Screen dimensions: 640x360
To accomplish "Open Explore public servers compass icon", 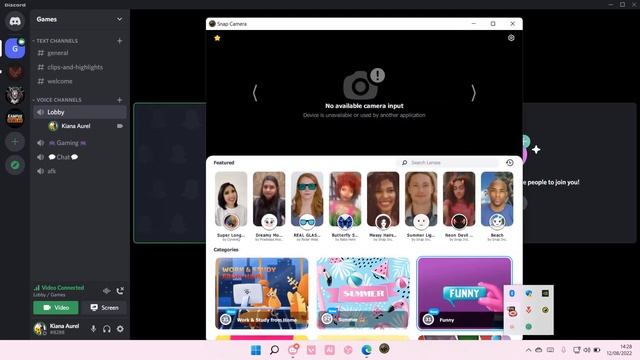I will (15, 165).
